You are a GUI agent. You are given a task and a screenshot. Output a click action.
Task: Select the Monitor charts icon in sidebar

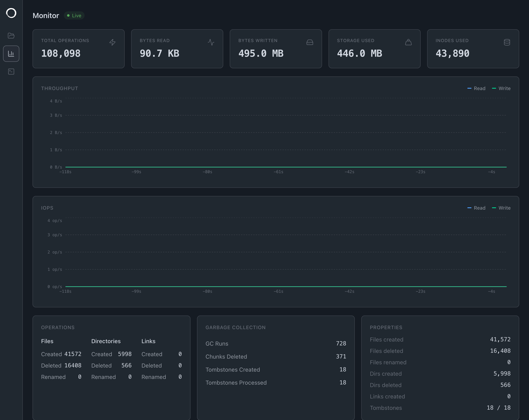coord(11,53)
